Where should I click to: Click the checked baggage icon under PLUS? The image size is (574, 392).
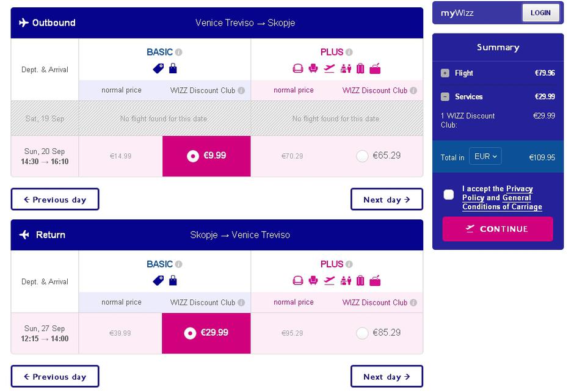[361, 69]
